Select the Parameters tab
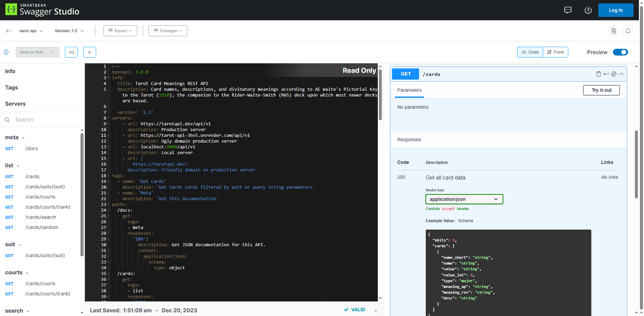Image resolution: width=644 pixels, height=316 pixels. 409,90
